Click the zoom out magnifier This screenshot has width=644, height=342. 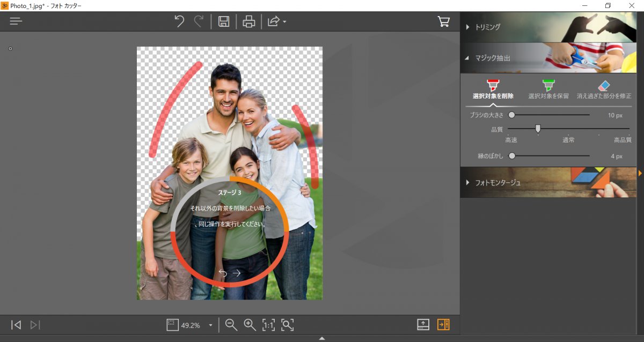pos(231,324)
